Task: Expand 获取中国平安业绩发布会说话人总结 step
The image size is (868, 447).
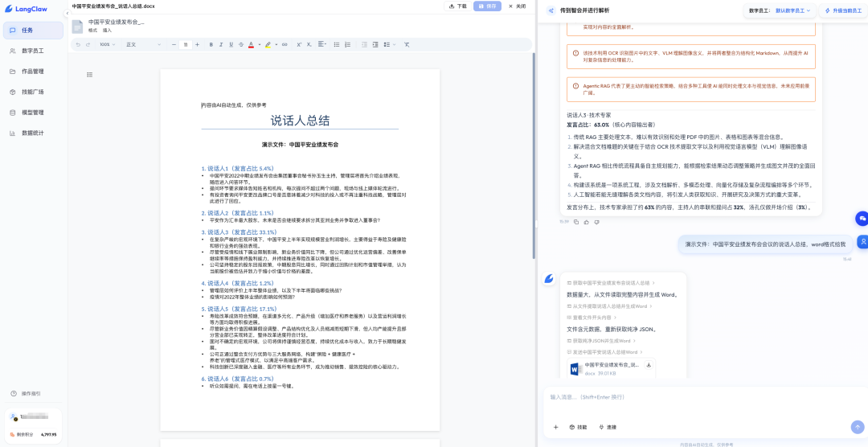Action: tap(611, 283)
